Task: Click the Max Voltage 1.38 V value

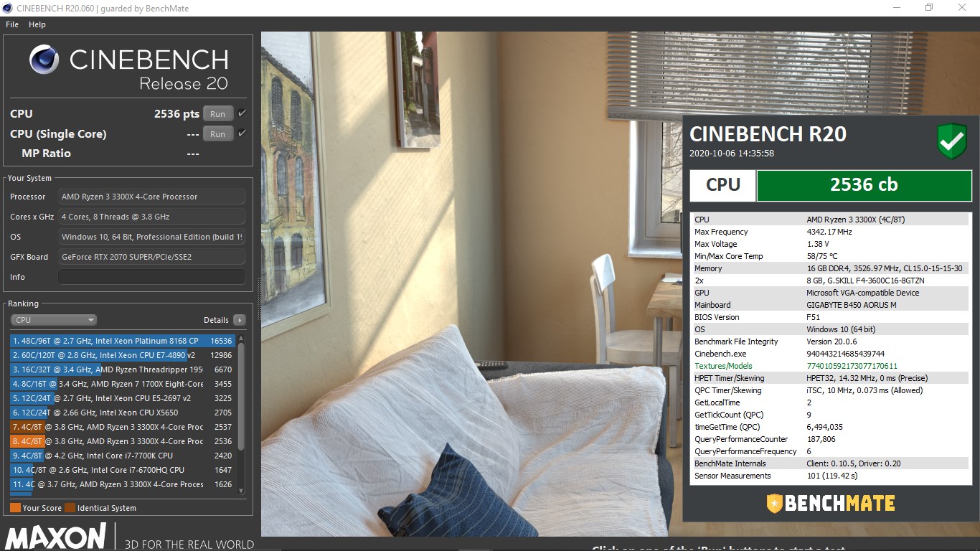Action: [x=819, y=244]
